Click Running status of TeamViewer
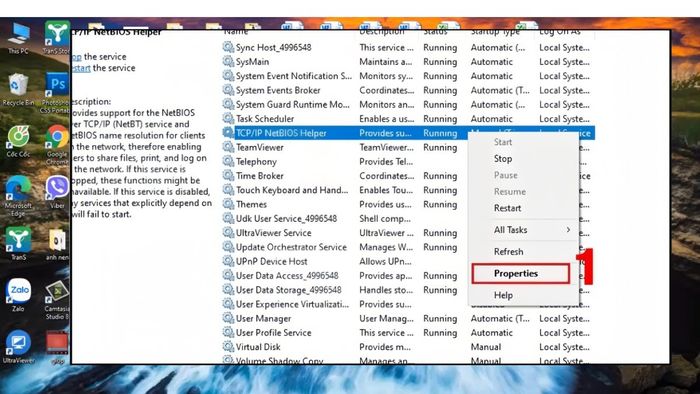The height and width of the screenshot is (394, 700). coord(440,148)
